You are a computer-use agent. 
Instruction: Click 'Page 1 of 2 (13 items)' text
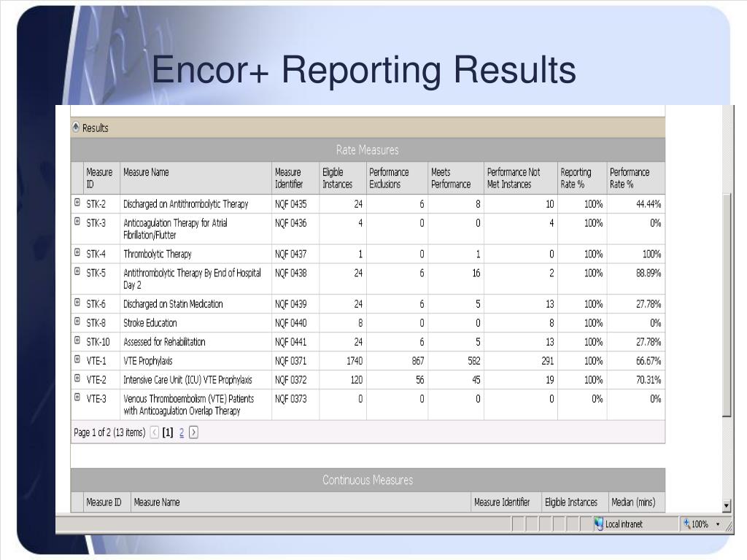click(x=109, y=432)
